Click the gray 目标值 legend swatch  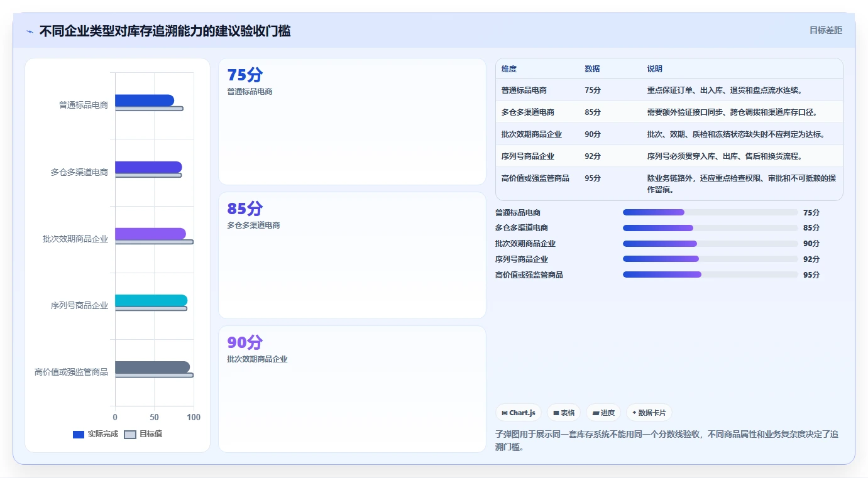130,435
